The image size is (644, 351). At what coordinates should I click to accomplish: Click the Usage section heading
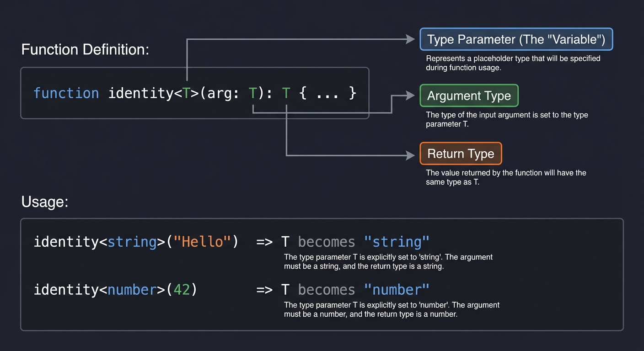[x=44, y=201]
